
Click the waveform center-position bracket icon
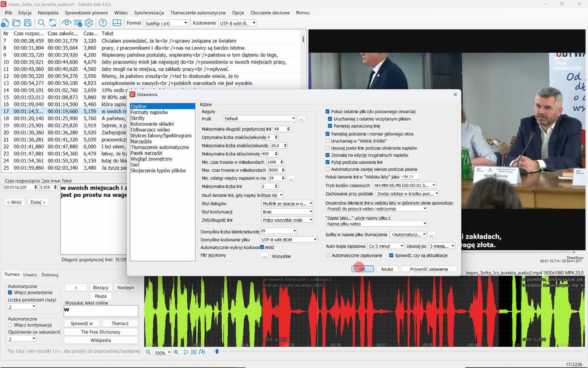[194, 352]
